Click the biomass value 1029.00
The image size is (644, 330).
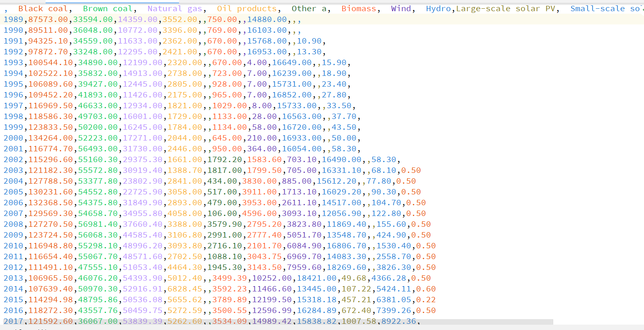click(x=230, y=106)
